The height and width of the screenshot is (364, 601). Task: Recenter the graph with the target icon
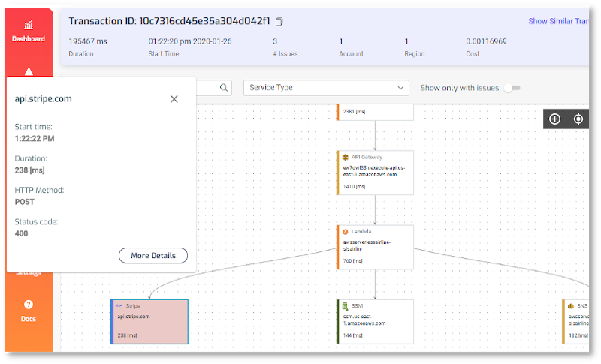(578, 119)
